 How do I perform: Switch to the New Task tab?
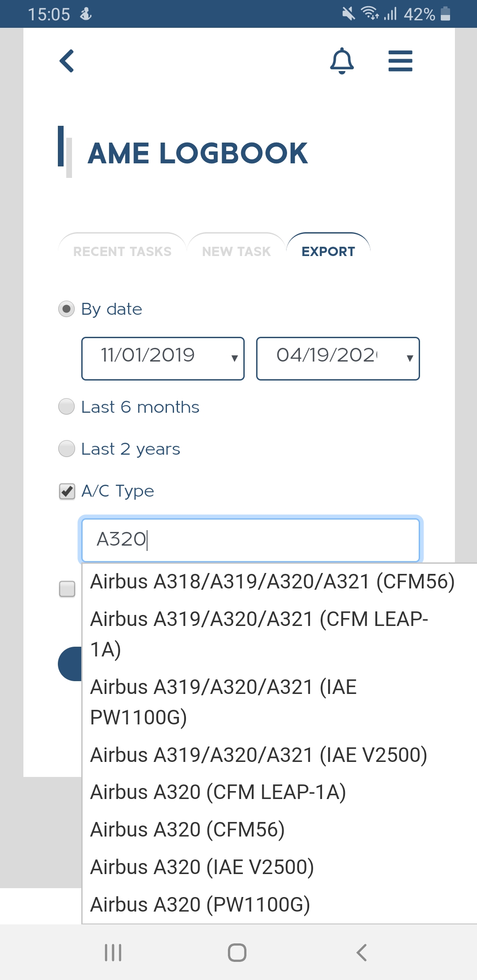click(236, 251)
